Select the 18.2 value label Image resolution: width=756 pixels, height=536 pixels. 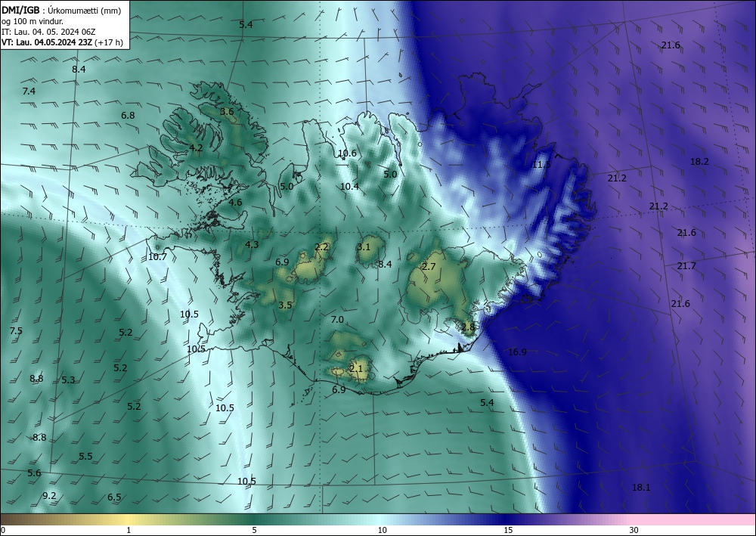(699, 162)
